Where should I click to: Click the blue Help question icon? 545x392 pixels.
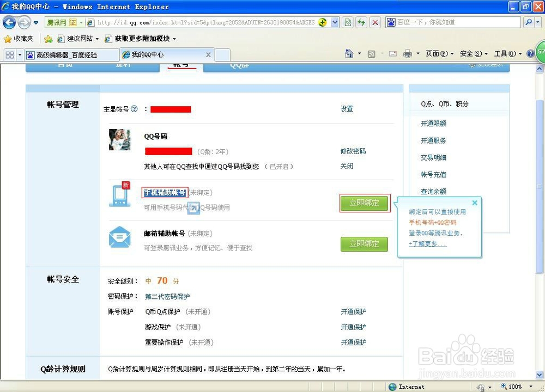click(530, 54)
